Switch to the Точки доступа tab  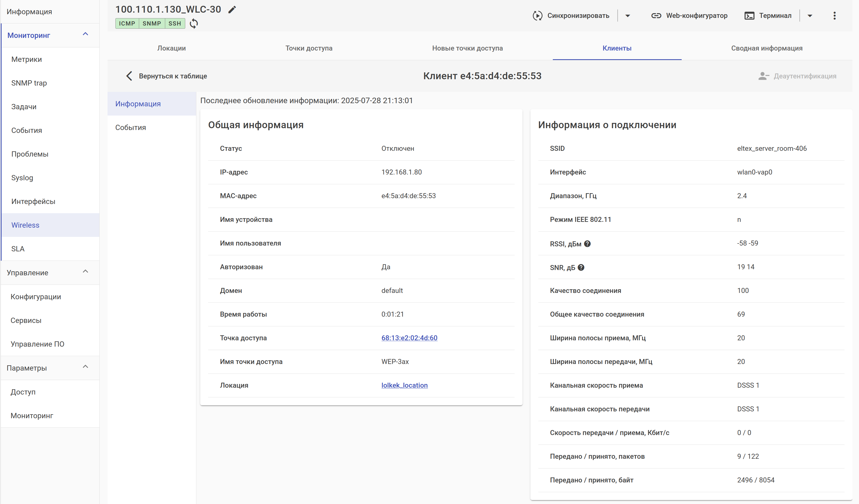[x=309, y=48]
